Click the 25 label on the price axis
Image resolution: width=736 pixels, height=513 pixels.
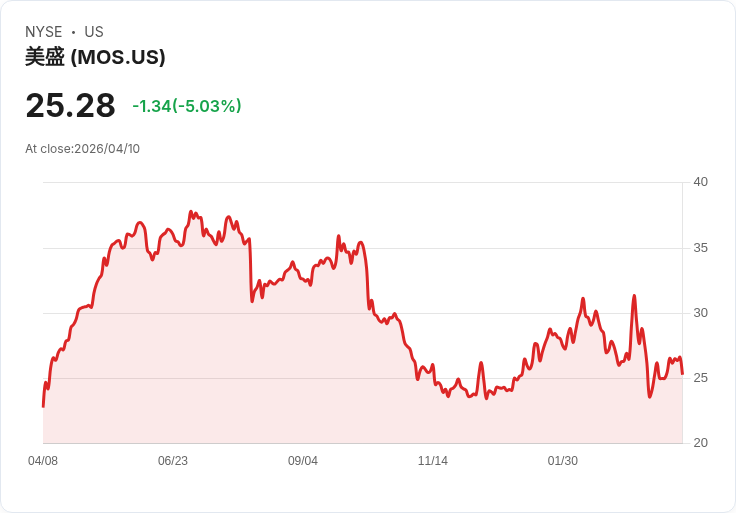pos(700,378)
